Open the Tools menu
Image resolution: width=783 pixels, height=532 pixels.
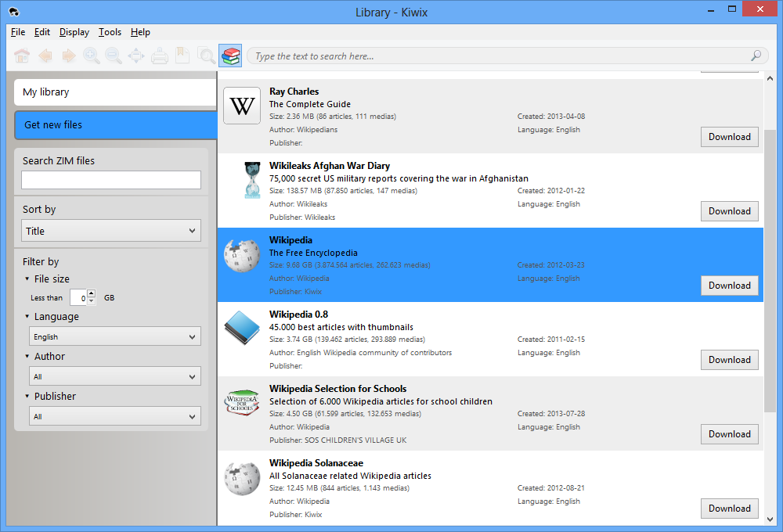click(110, 32)
